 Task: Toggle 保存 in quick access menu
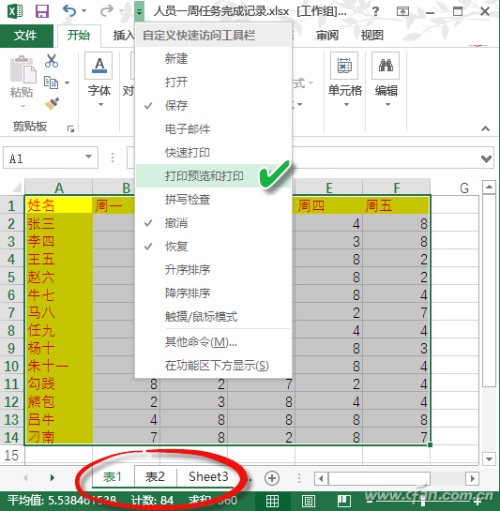(x=213, y=106)
